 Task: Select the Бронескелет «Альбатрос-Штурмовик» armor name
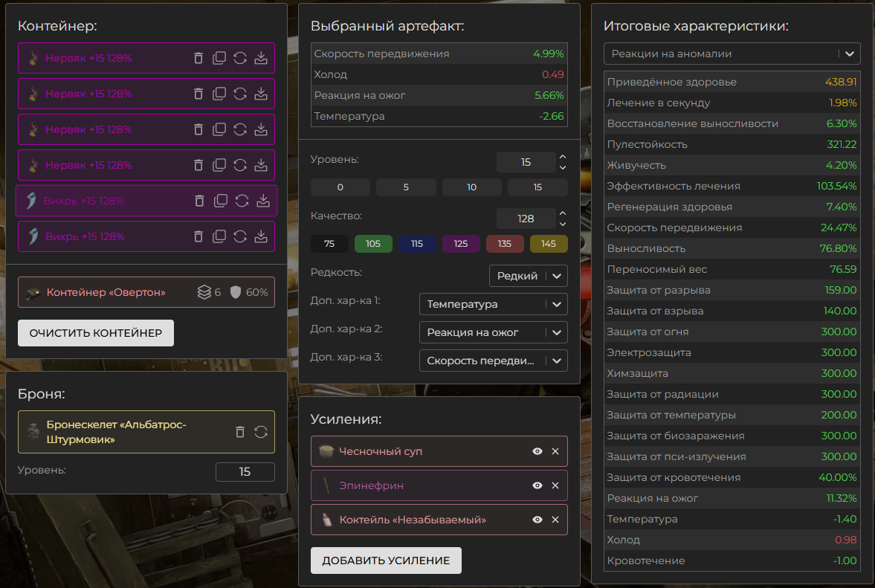pyautogui.click(x=116, y=432)
